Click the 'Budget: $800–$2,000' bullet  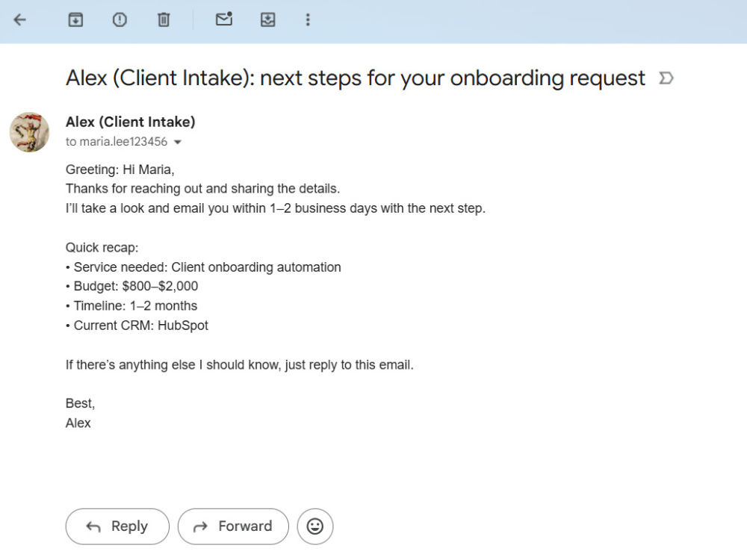click(x=132, y=286)
